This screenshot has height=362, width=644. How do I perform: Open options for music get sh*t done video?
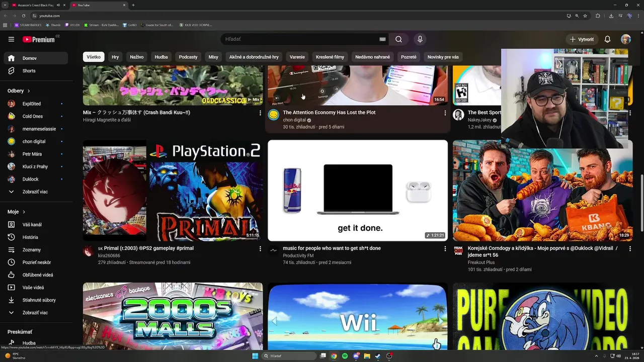(445, 248)
